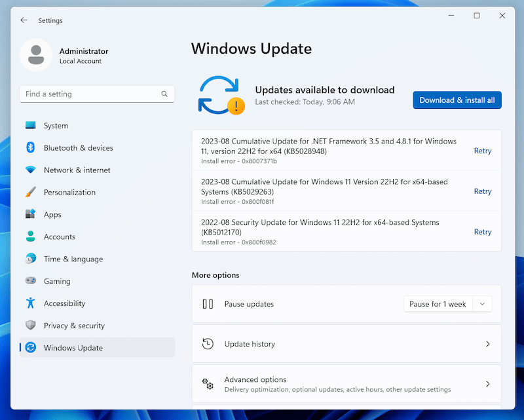This screenshot has height=420, width=524.
Task: Click Last checked: Today, 9:06 AM
Action: (x=305, y=102)
